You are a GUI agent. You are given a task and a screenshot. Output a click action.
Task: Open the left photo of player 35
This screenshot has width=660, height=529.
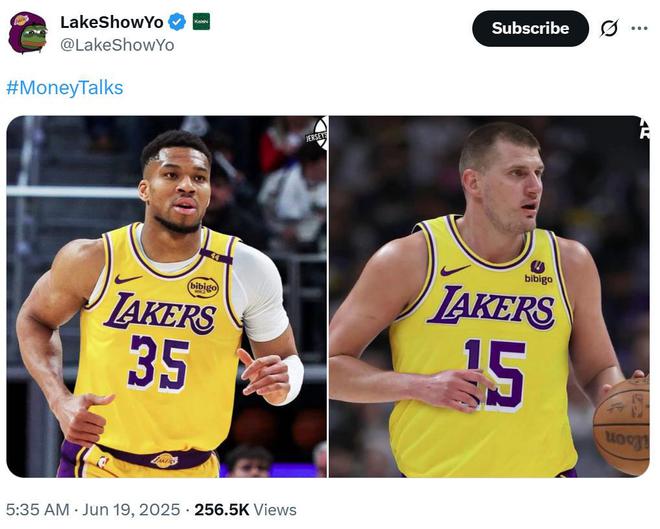point(166,296)
